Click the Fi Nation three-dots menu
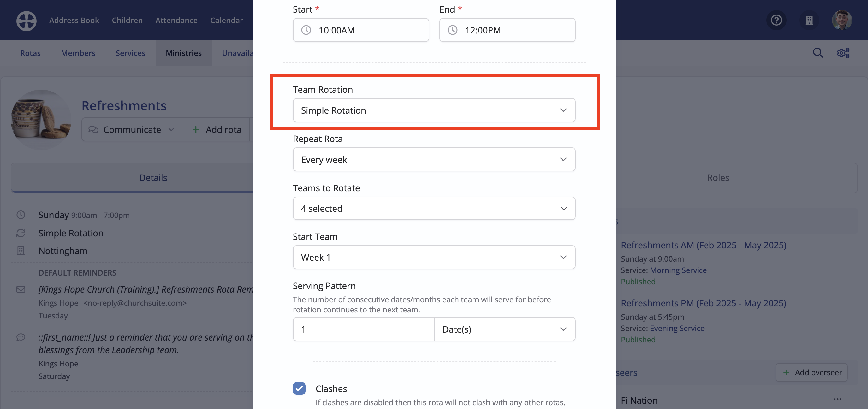This screenshot has width=868, height=409. coord(838,399)
